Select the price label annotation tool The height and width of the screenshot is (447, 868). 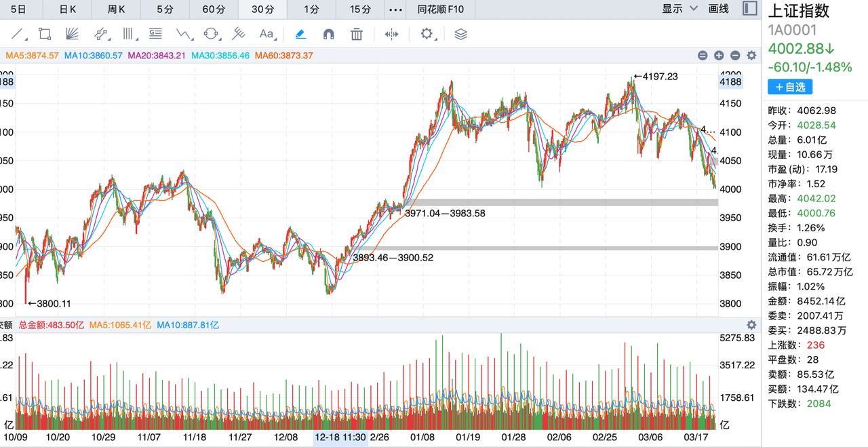pyautogui.click(x=155, y=34)
